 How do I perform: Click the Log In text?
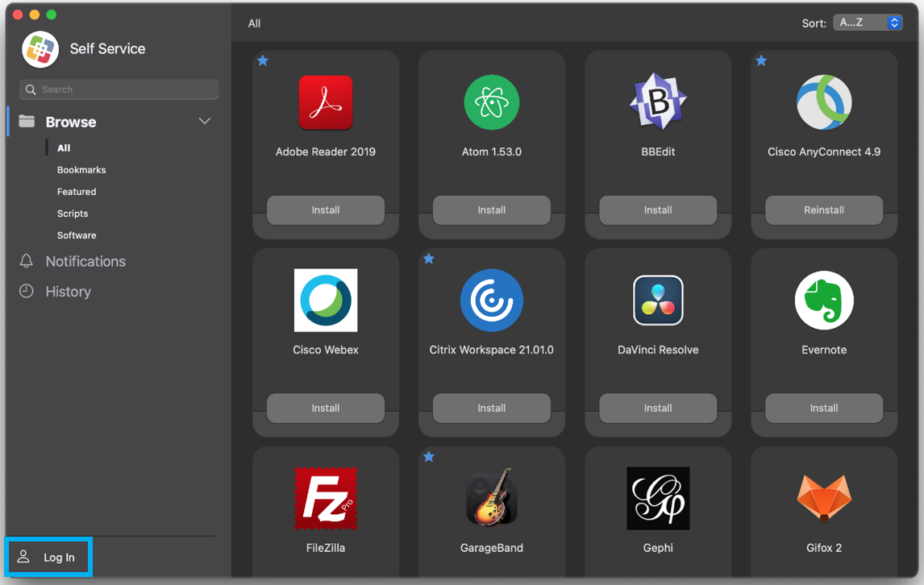click(59, 557)
